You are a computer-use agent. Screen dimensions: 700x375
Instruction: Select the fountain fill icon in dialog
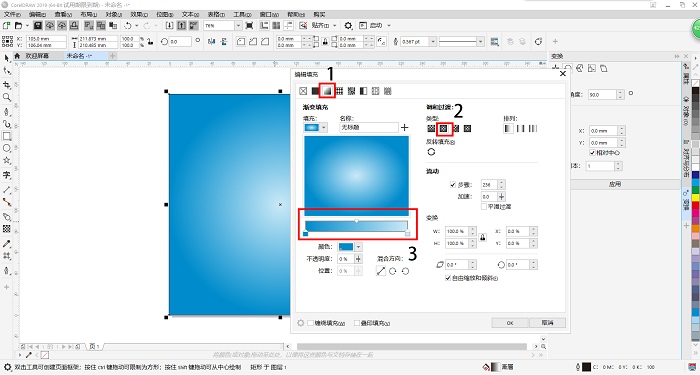327,91
